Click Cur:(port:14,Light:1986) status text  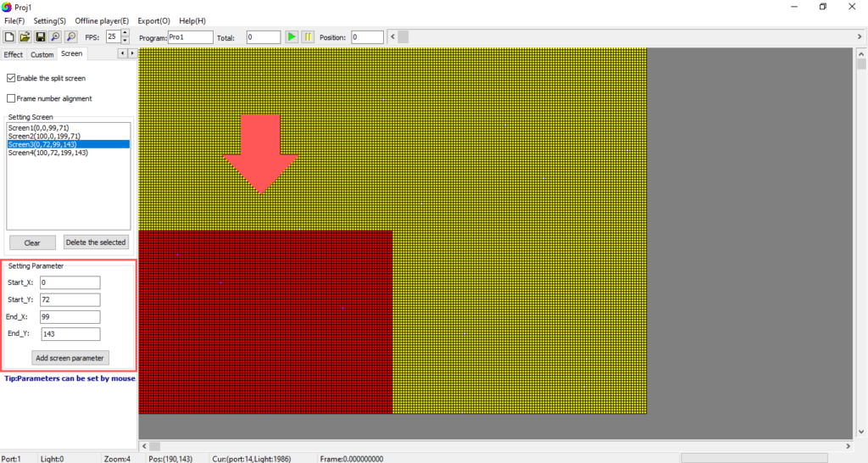(x=251, y=459)
